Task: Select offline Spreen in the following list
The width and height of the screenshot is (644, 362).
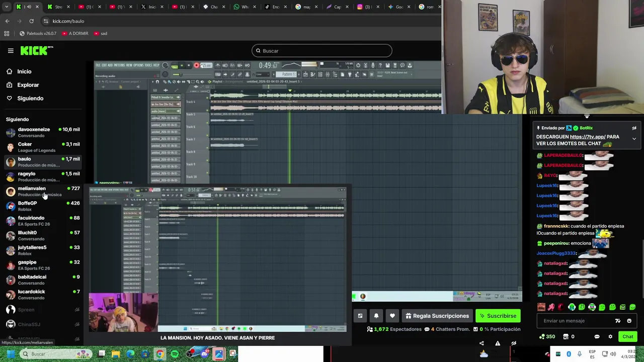Action: click(x=43, y=310)
